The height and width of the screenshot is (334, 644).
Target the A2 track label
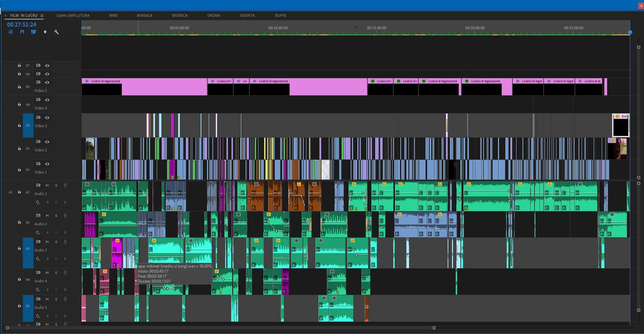coord(28,222)
